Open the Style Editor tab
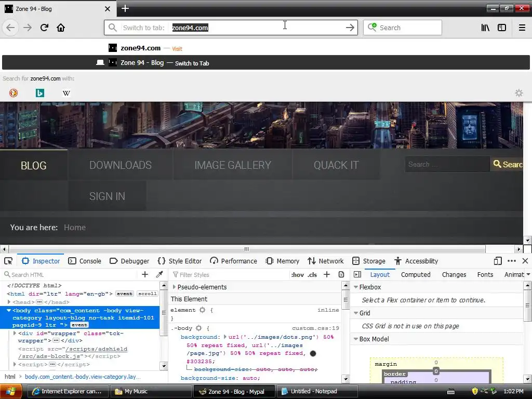 click(x=180, y=261)
